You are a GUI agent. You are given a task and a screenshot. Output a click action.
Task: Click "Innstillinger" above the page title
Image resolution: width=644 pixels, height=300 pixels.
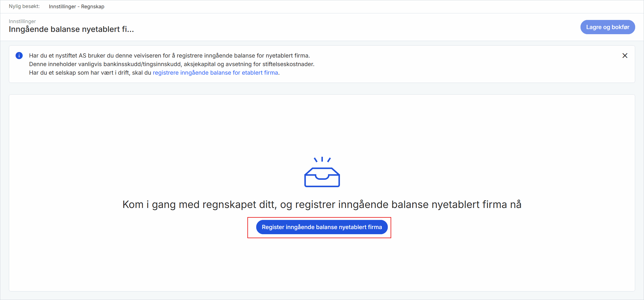[x=22, y=21]
